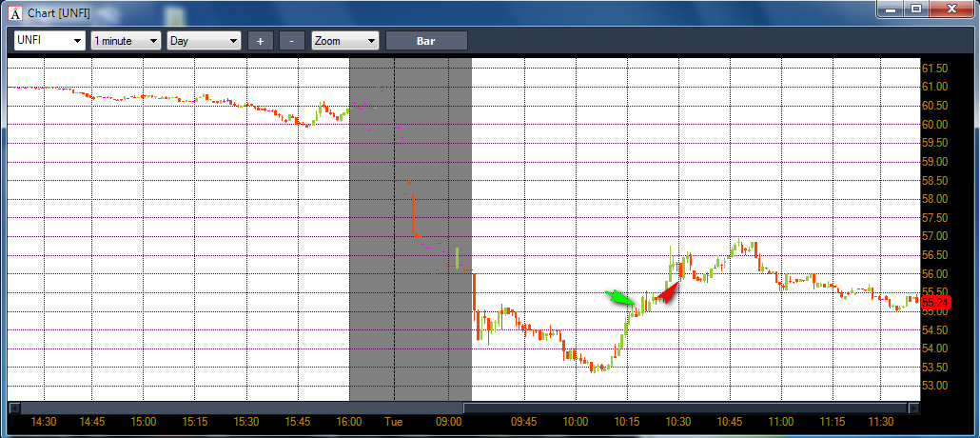Click empty scrollbar track left of thumb
980x438 pixels.
[241, 408]
